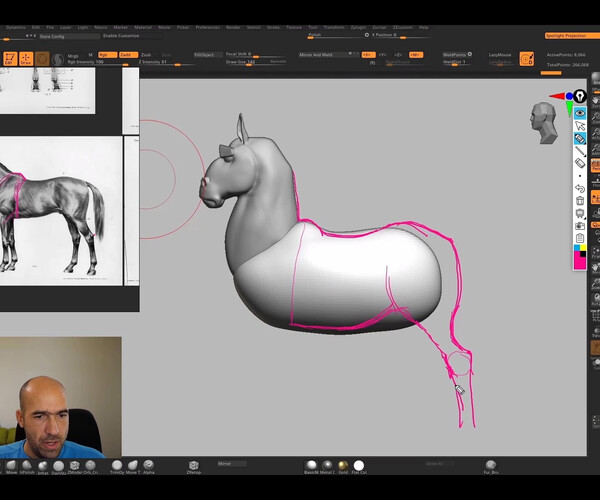Toggle the WeldPoints option

click(457, 55)
